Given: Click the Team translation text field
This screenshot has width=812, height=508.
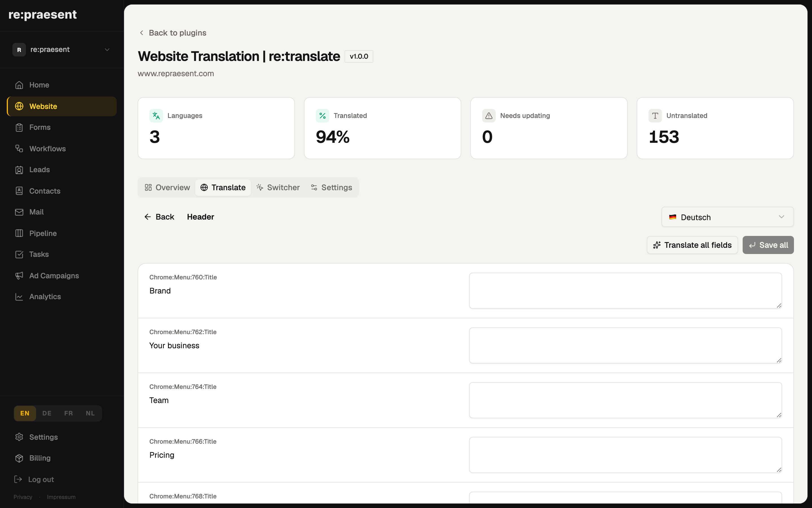Looking at the screenshot, I should point(625,400).
